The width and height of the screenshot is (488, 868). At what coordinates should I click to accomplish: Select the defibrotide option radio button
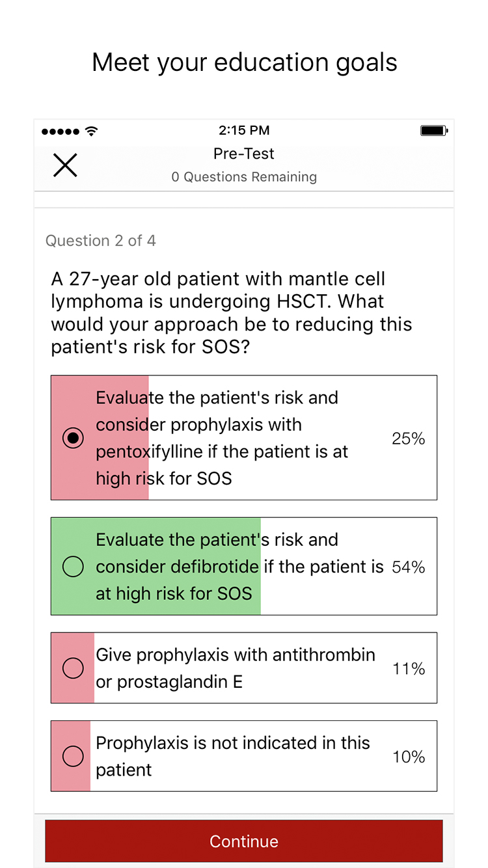pos(73,567)
